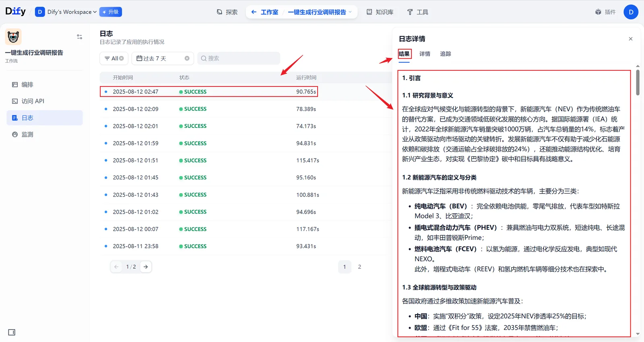This screenshot has height=342, width=644.
Task: Close the 日志详情 panel
Action: pyautogui.click(x=631, y=39)
